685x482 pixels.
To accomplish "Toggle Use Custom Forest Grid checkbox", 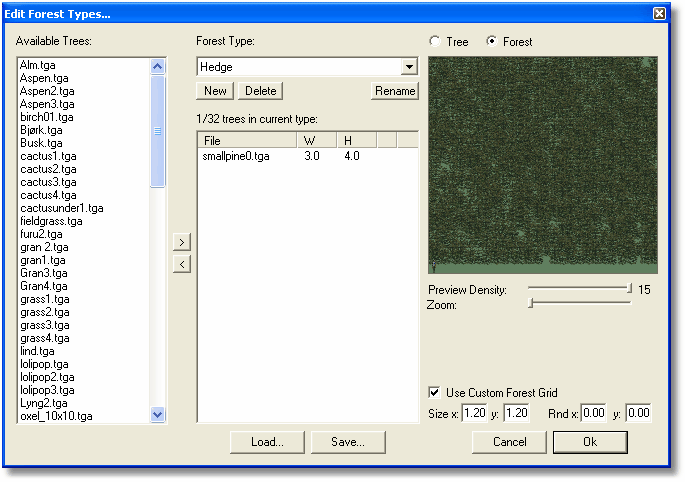I will tap(434, 392).
